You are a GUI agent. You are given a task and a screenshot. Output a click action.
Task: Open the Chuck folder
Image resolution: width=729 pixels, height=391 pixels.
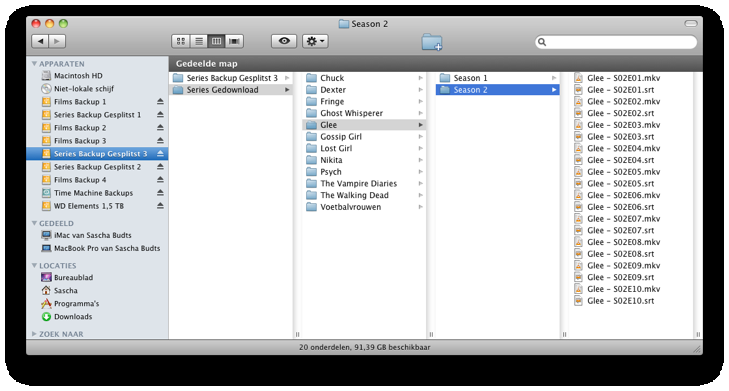coord(364,78)
